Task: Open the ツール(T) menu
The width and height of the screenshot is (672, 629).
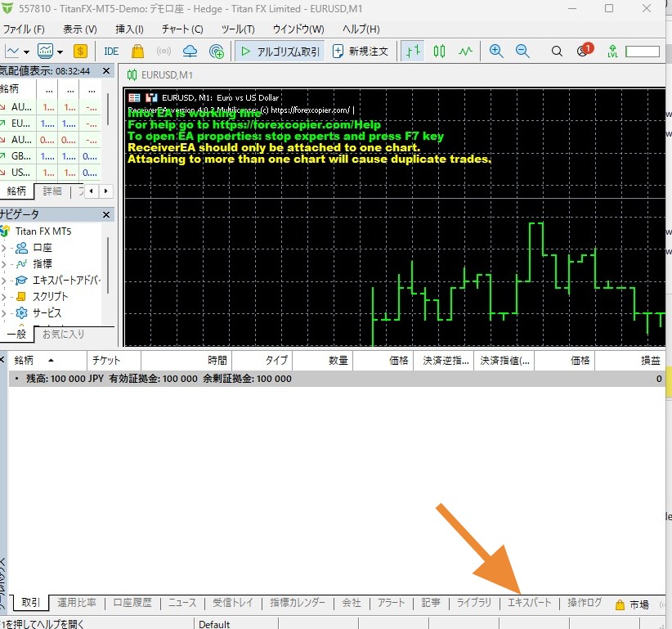Action: 238,29
